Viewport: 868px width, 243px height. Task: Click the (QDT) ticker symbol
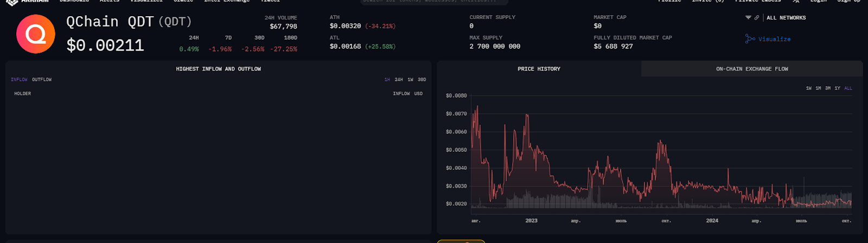[175, 22]
